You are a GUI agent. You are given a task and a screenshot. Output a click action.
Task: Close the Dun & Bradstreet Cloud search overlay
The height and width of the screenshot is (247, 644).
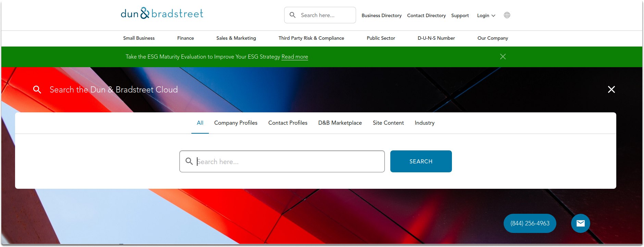611,89
